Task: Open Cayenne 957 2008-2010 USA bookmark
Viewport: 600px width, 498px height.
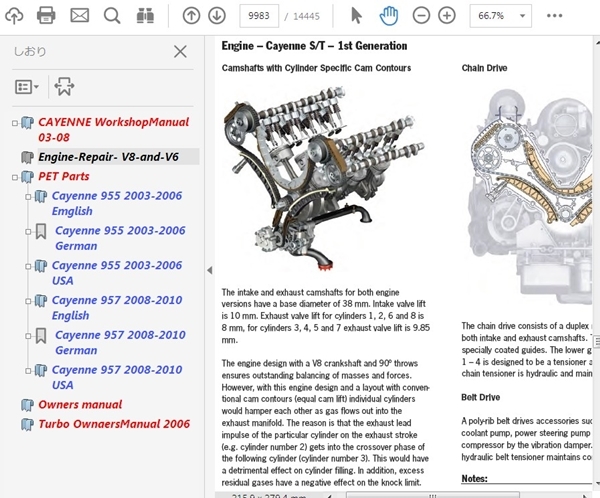Action: click(x=117, y=377)
